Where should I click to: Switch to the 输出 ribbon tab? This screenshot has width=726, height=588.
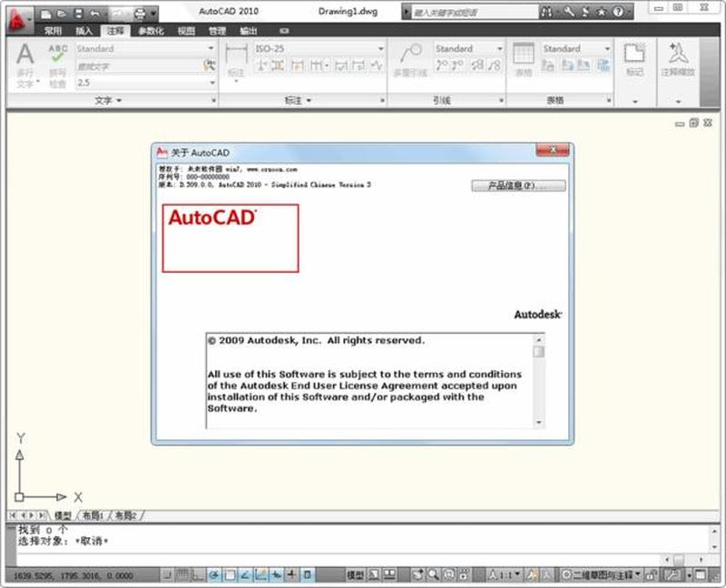coord(248,31)
